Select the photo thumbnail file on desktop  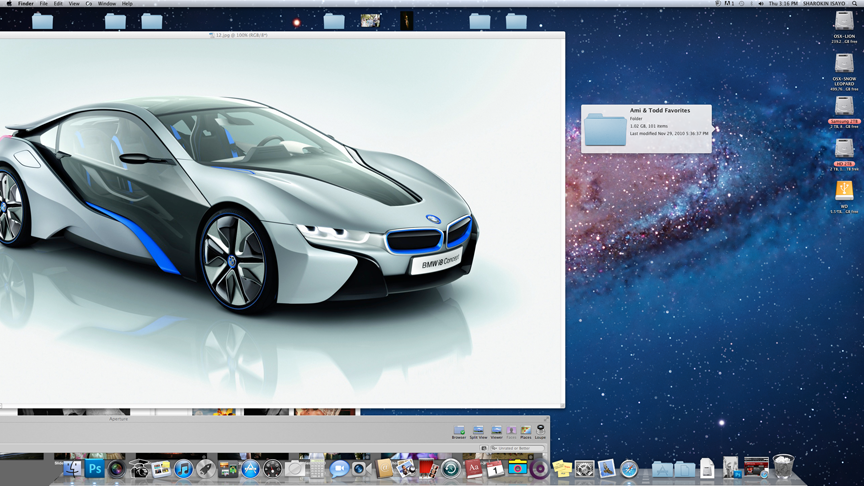click(x=370, y=21)
